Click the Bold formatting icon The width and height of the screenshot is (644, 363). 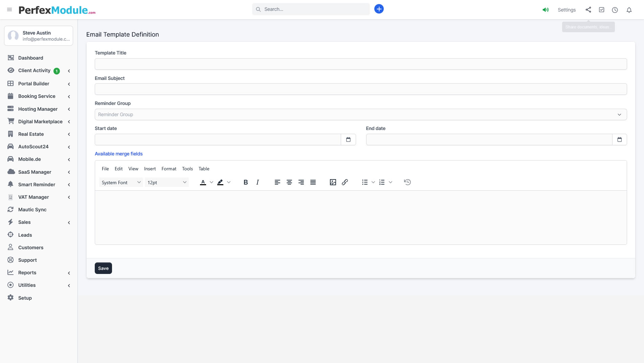[x=246, y=182]
